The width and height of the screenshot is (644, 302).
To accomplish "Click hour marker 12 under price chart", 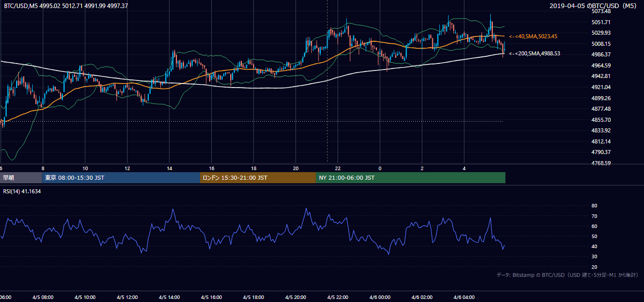I will point(127,168).
